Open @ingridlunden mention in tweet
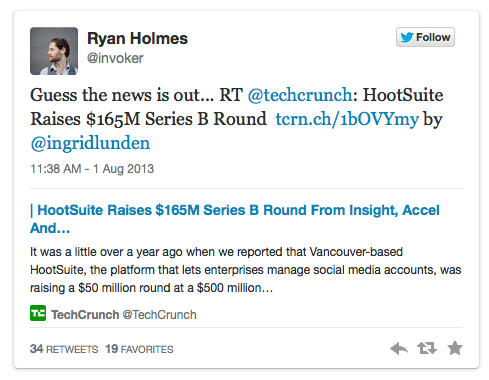The image size is (489, 380). pyautogui.click(x=90, y=143)
